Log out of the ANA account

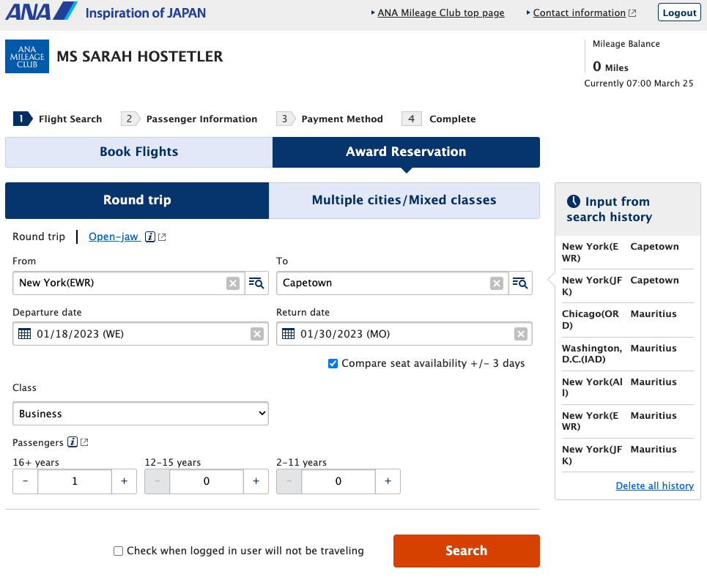click(x=678, y=12)
